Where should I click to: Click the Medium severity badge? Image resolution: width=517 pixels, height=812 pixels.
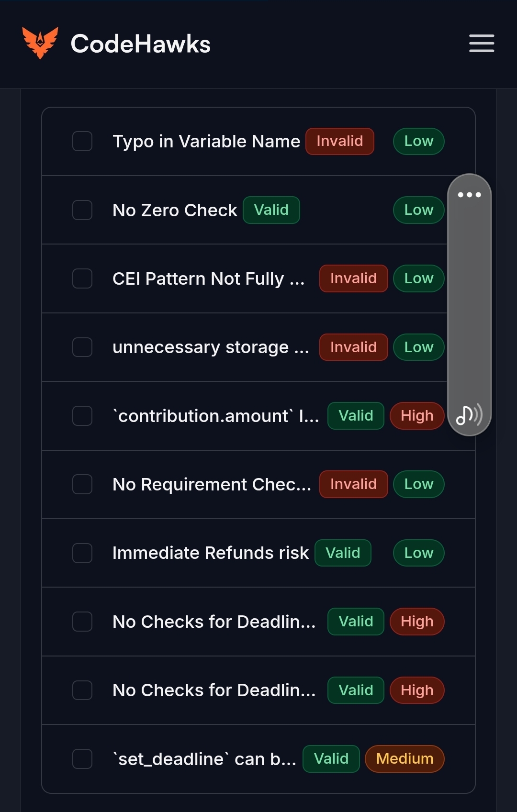405,759
